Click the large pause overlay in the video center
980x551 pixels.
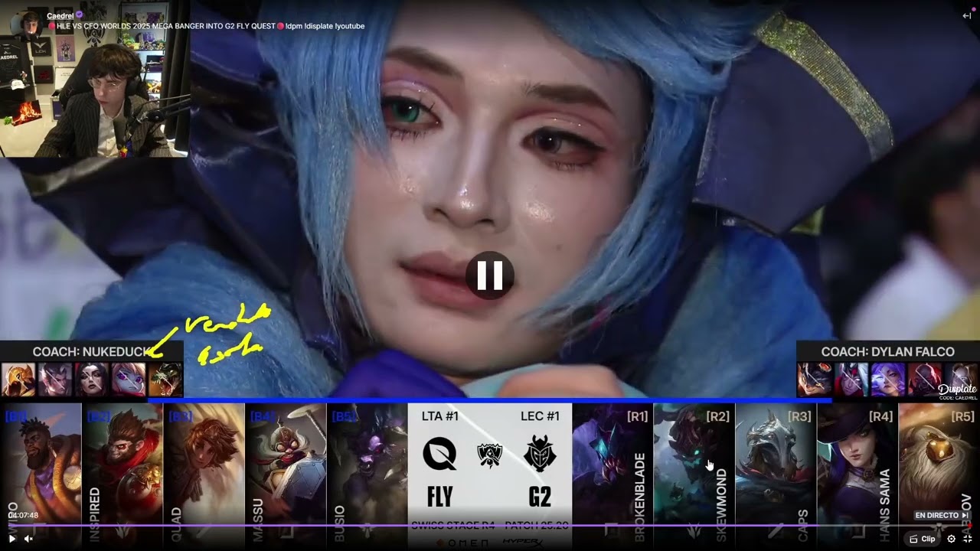pos(490,275)
